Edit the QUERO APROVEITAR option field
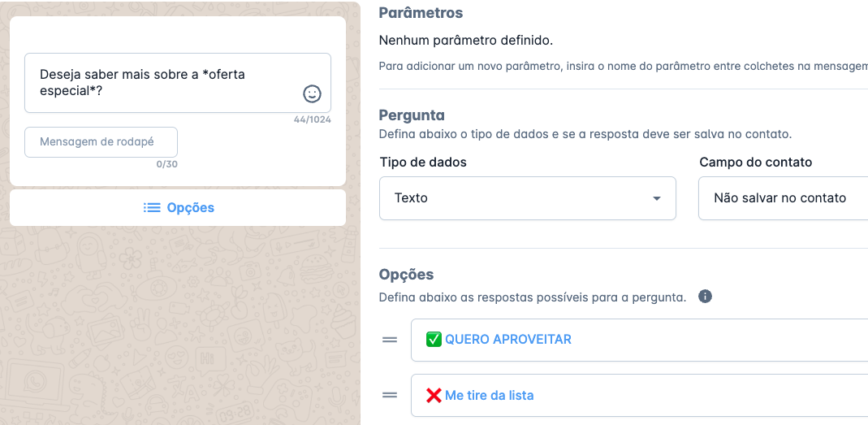This screenshot has width=868, height=425. [639, 340]
